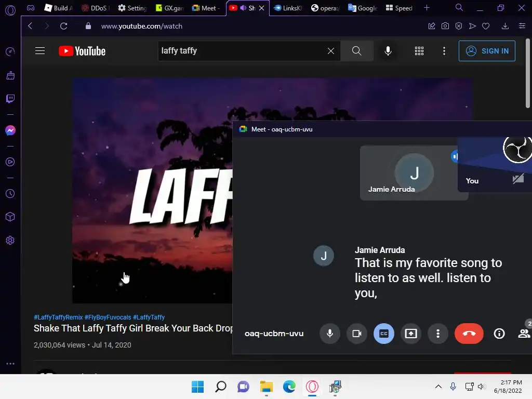Toggle microphone in Meet window
The image size is (532, 399).
click(330, 334)
